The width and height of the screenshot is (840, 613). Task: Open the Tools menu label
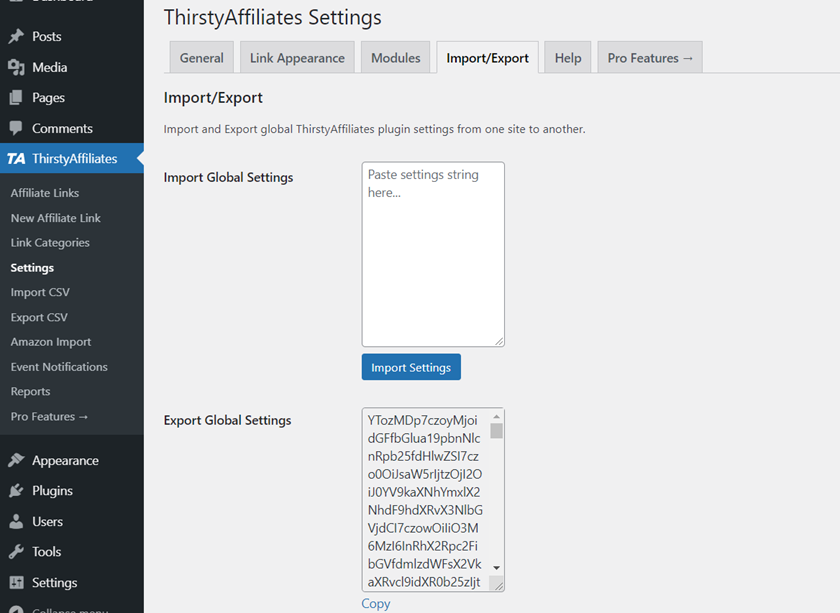pyautogui.click(x=47, y=551)
